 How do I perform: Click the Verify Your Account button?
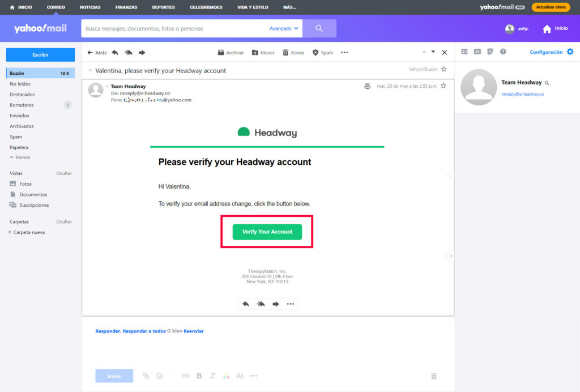click(x=267, y=232)
